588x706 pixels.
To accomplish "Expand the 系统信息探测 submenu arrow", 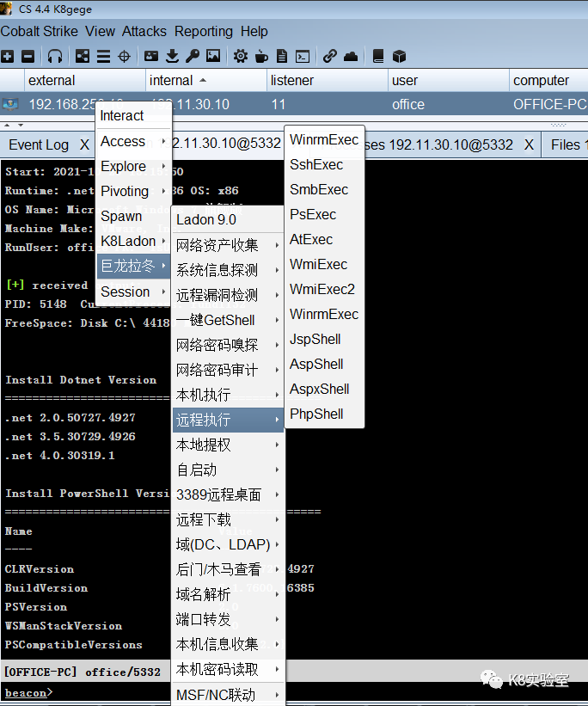I will click(277, 270).
